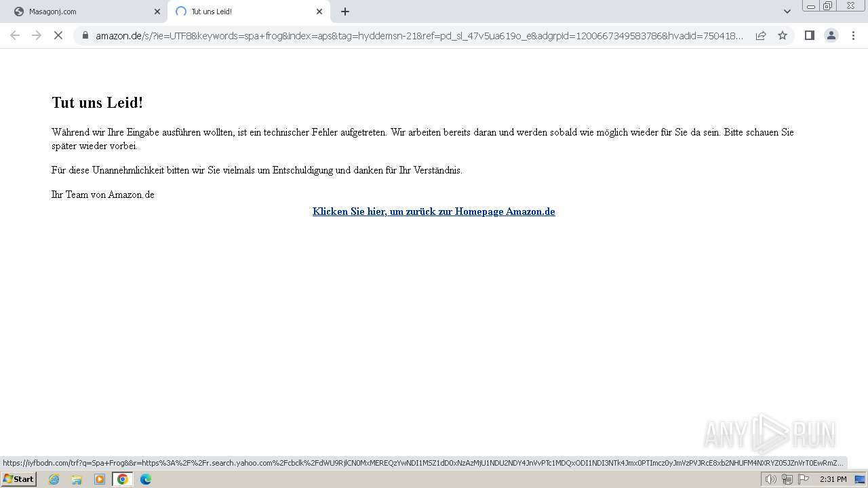Viewport: 868px width, 488px height.
Task: Open network status tray icon
Action: [x=787, y=479]
